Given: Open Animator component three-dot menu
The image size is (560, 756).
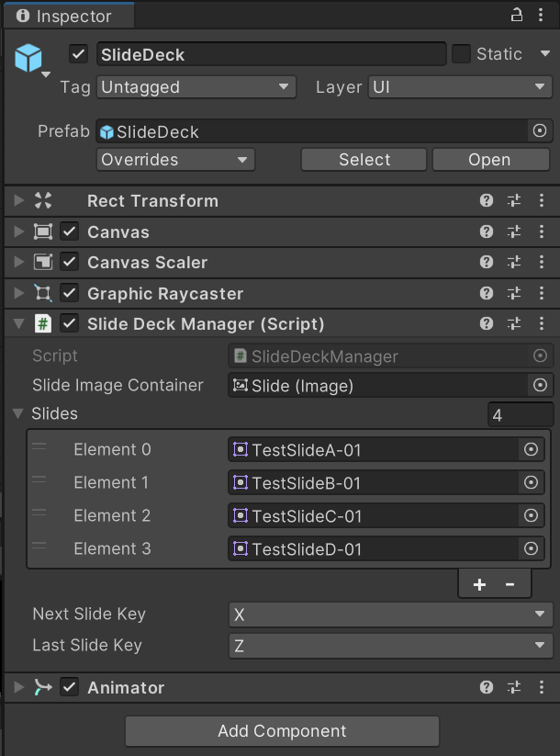Looking at the screenshot, I should pyautogui.click(x=541, y=687).
